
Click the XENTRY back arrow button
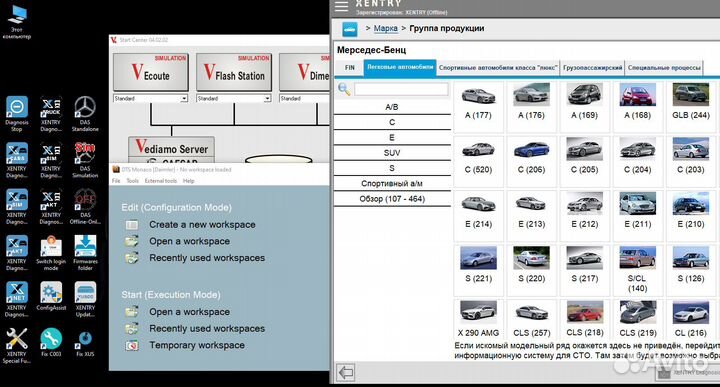pyautogui.click(x=345, y=372)
